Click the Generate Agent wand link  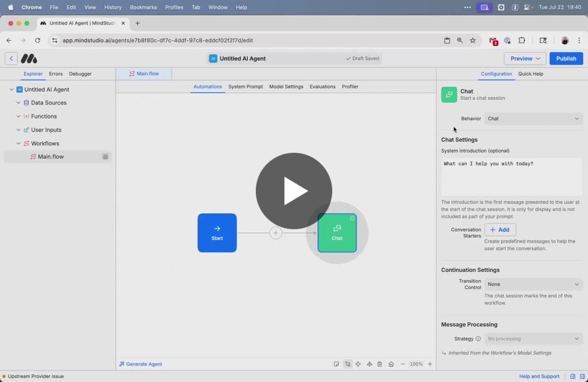point(141,364)
